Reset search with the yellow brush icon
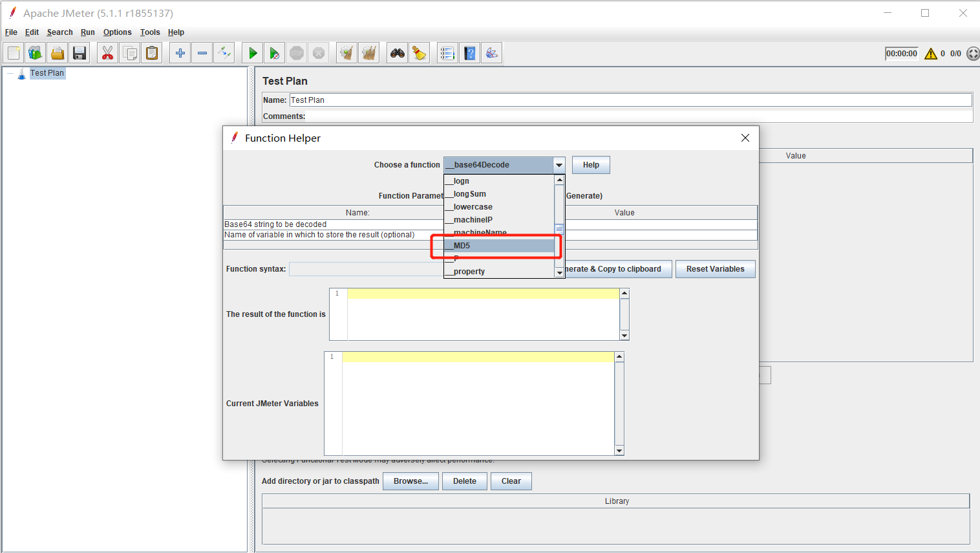The height and width of the screenshot is (553, 980). tap(420, 53)
